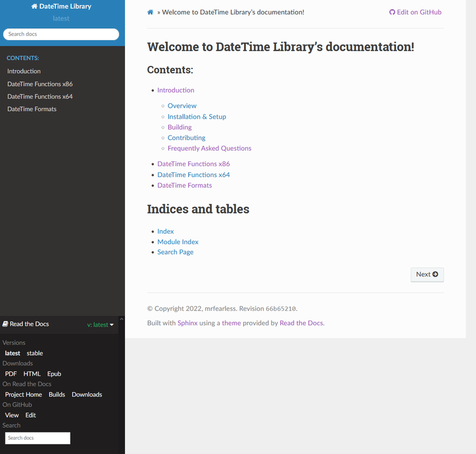
Task: Open the Introduction link in the main contents
Action: tap(176, 90)
